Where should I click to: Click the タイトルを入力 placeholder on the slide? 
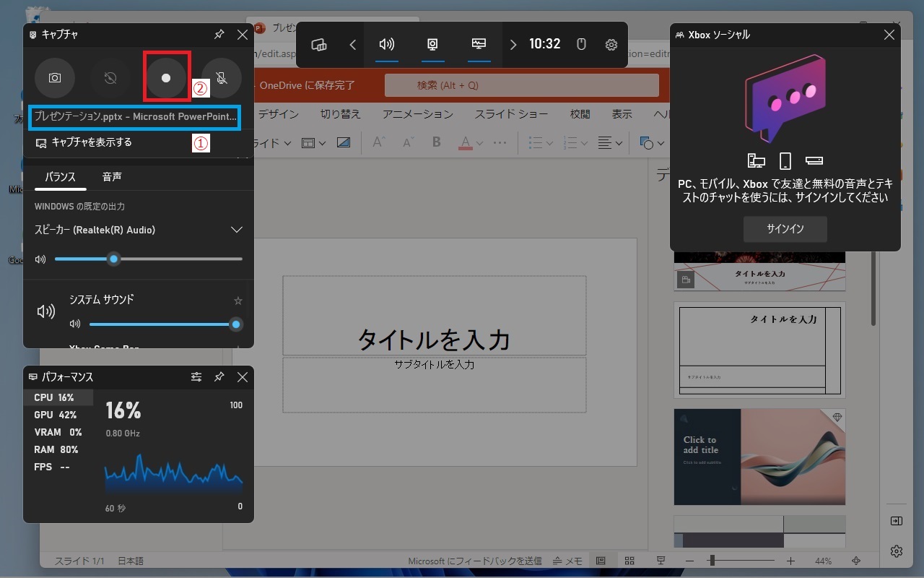pyautogui.click(x=435, y=316)
